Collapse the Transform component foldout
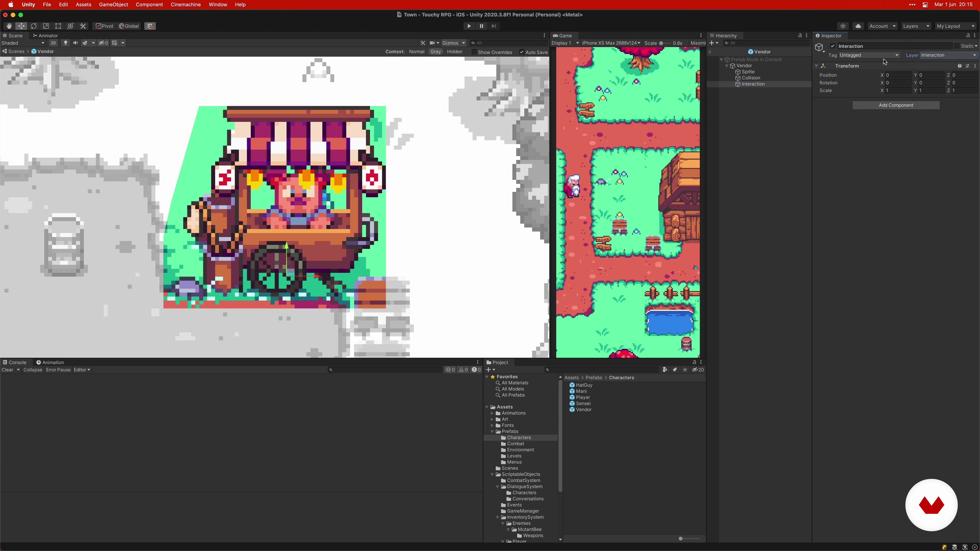This screenshot has height=551, width=980. 816,66
